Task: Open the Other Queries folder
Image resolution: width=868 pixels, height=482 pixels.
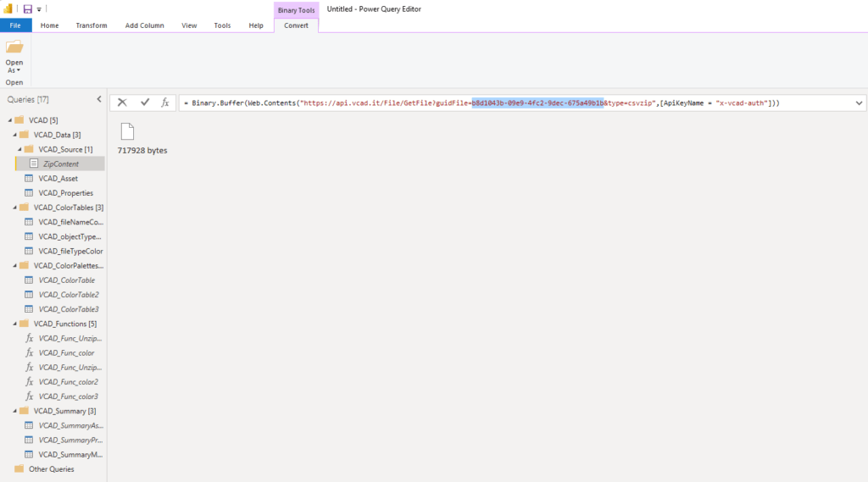Action: tap(51, 469)
